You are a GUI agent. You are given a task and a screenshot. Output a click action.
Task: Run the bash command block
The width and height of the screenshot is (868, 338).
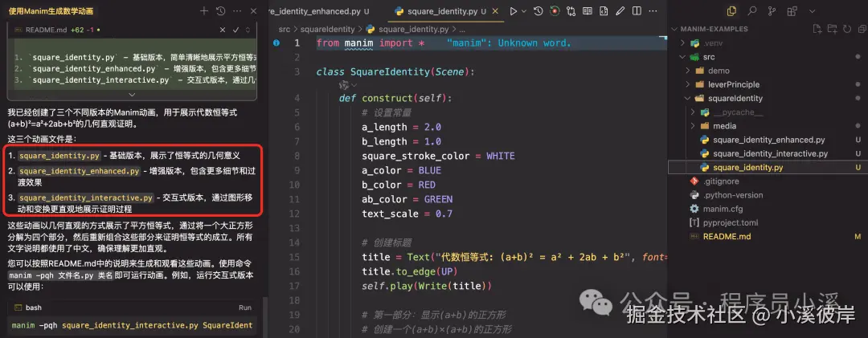(244, 307)
